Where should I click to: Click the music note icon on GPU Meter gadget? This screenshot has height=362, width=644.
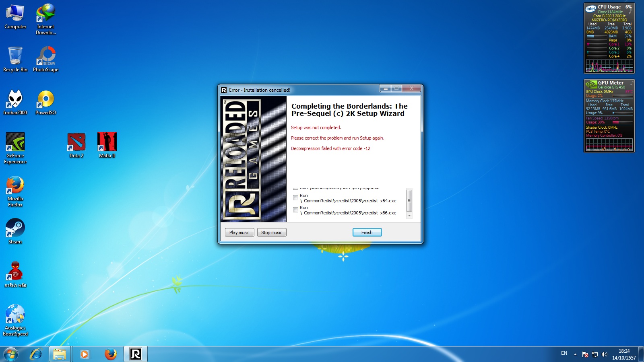click(631, 83)
